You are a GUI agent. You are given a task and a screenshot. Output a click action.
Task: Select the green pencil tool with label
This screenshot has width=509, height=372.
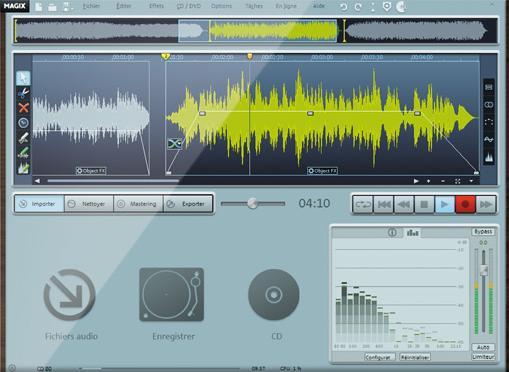point(23,153)
